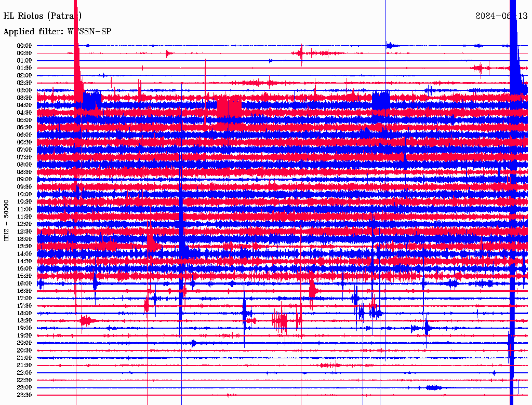Click the 21:30 time label

[x=24, y=366]
